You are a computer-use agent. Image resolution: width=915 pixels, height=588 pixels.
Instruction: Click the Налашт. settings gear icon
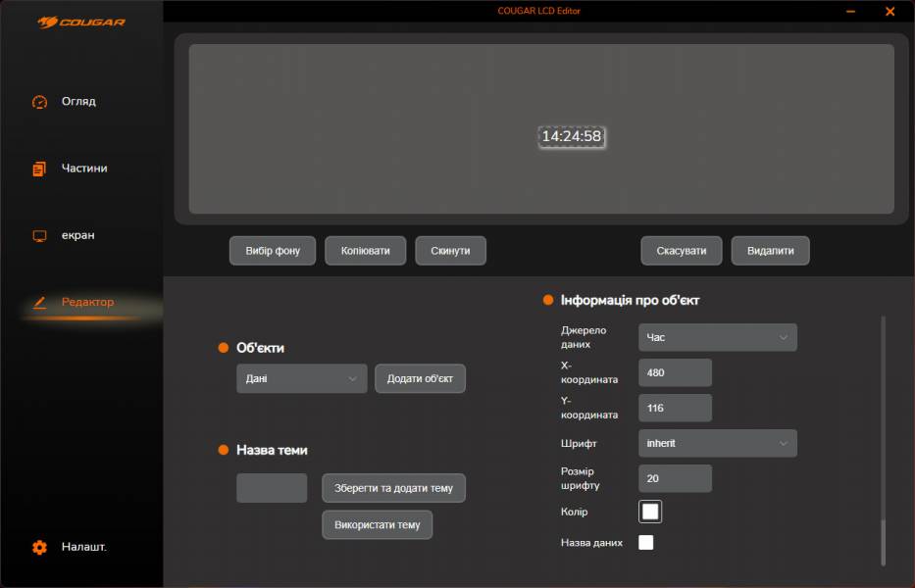pyautogui.click(x=39, y=548)
